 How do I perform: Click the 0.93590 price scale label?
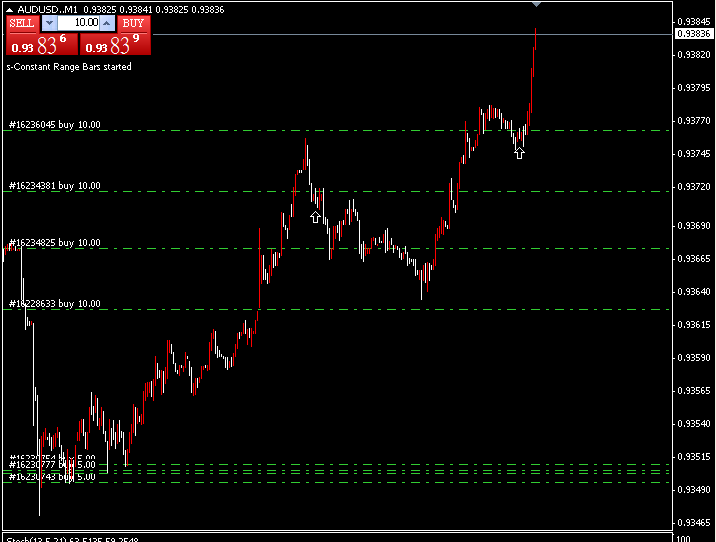[x=694, y=358]
